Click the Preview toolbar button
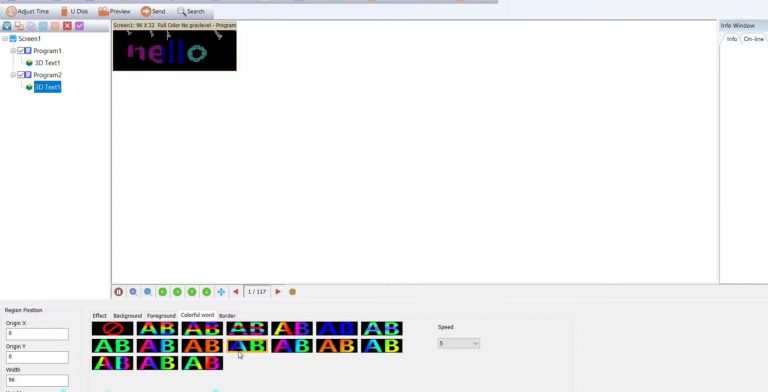Screen dimensions: 768x392 pyautogui.click(x=114, y=11)
